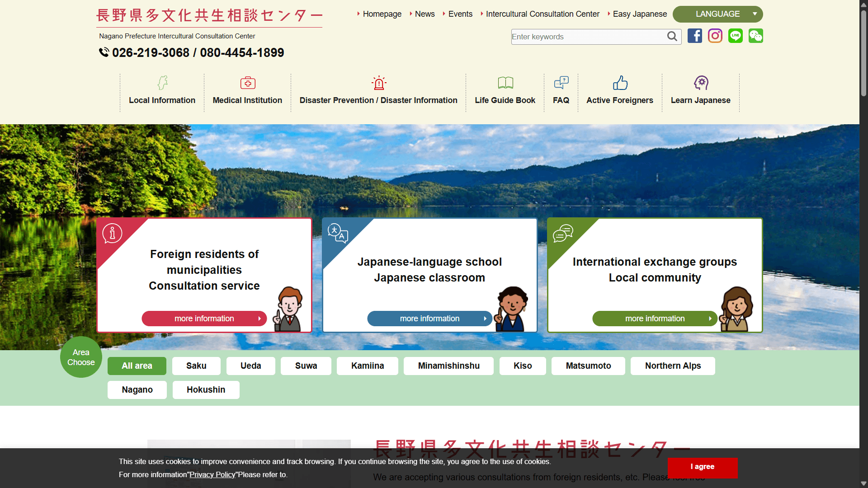Open the Privacy Policy link

click(212, 474)
